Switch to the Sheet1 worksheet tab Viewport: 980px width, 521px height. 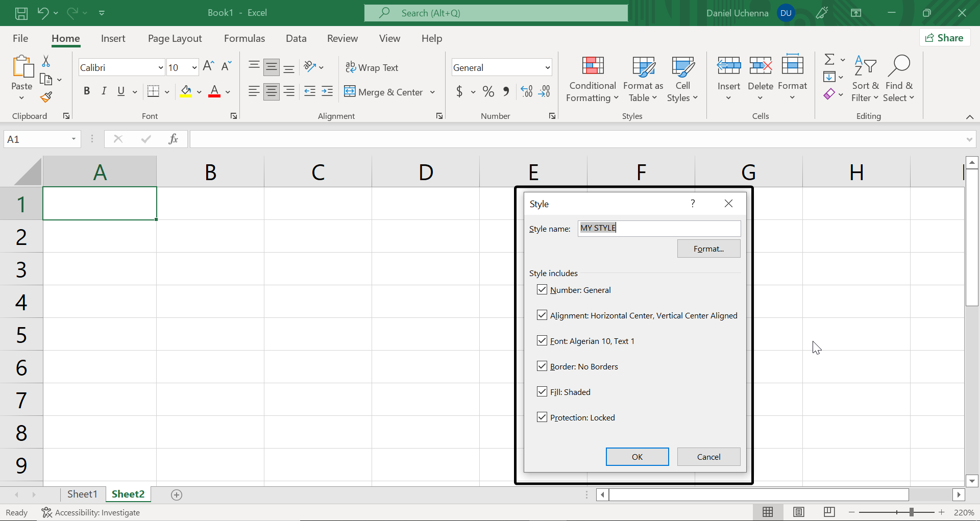[x=82, y=494]
